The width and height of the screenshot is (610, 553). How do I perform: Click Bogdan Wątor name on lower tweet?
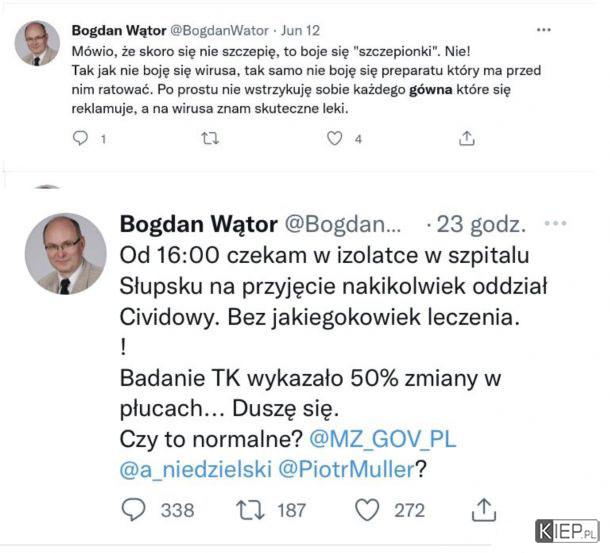[199, 224]
